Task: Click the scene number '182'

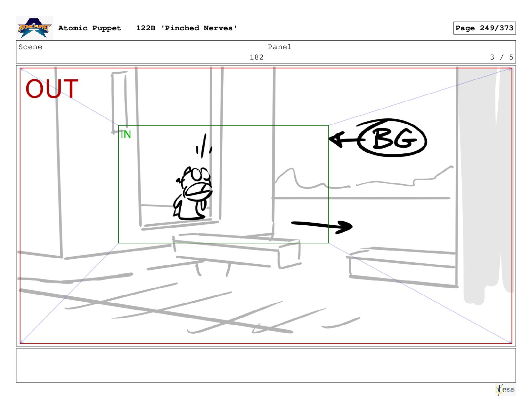Action: point(256,57)
